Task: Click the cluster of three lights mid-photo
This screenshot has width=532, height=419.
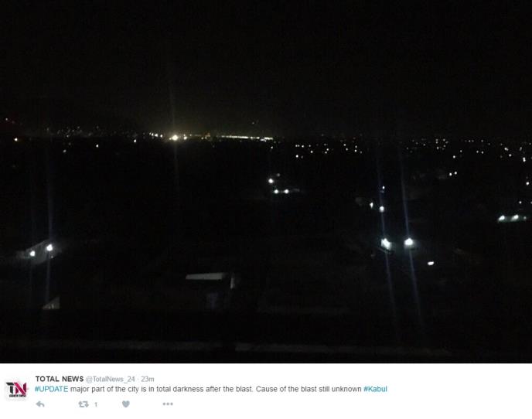Action: point(279,186)
